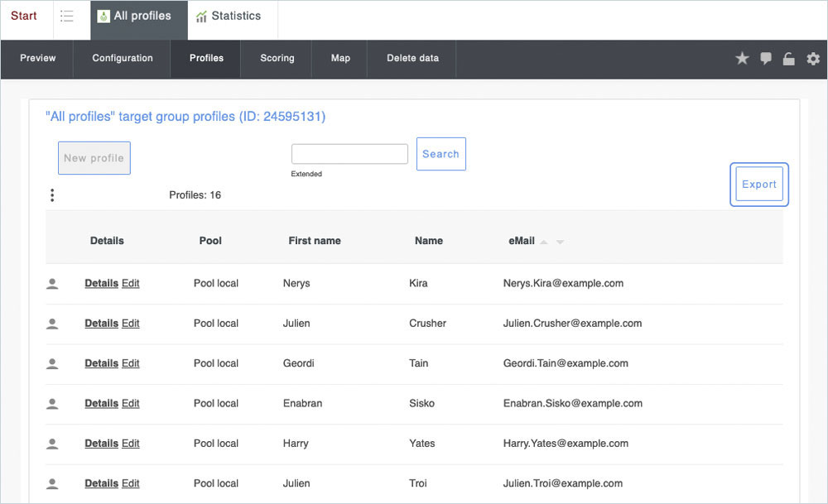Open Details link for Julien Crusher

click(x=101, y=324)
